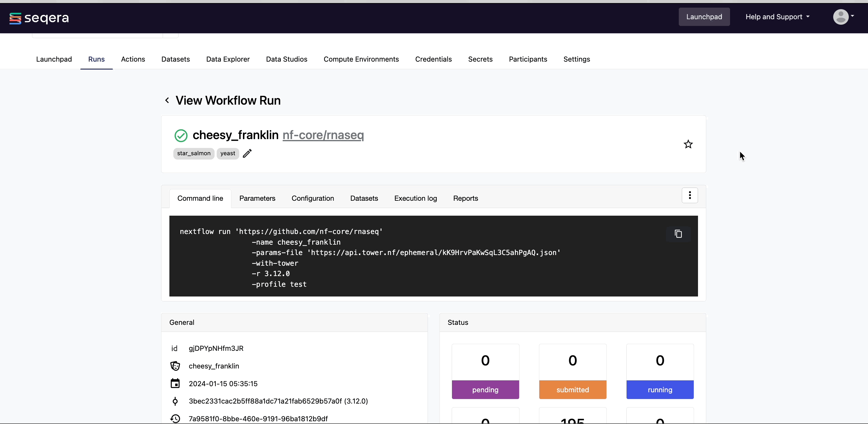
Task: Open Data Explorer in workspace navigation
Action: point(228,59)
